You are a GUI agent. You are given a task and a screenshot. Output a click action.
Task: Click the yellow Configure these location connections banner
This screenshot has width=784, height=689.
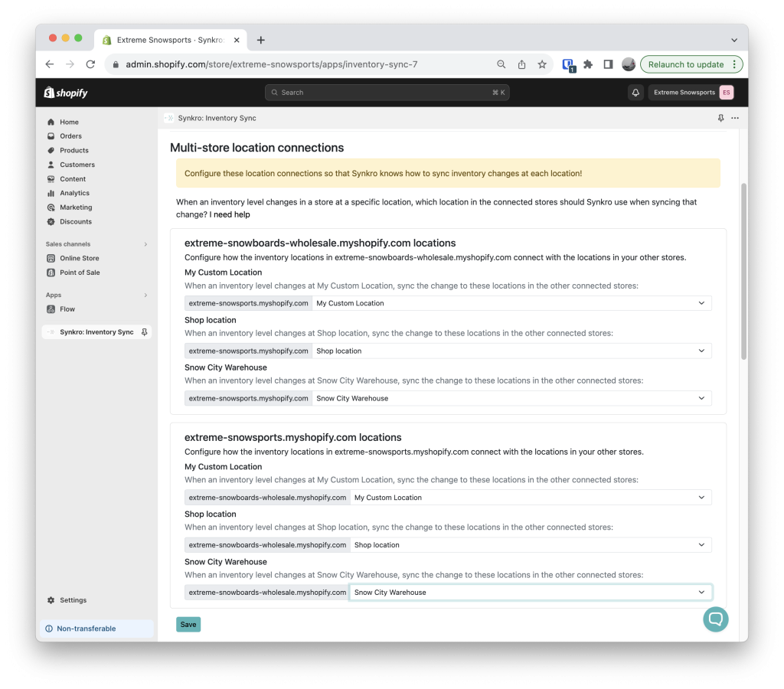point(448,174)
